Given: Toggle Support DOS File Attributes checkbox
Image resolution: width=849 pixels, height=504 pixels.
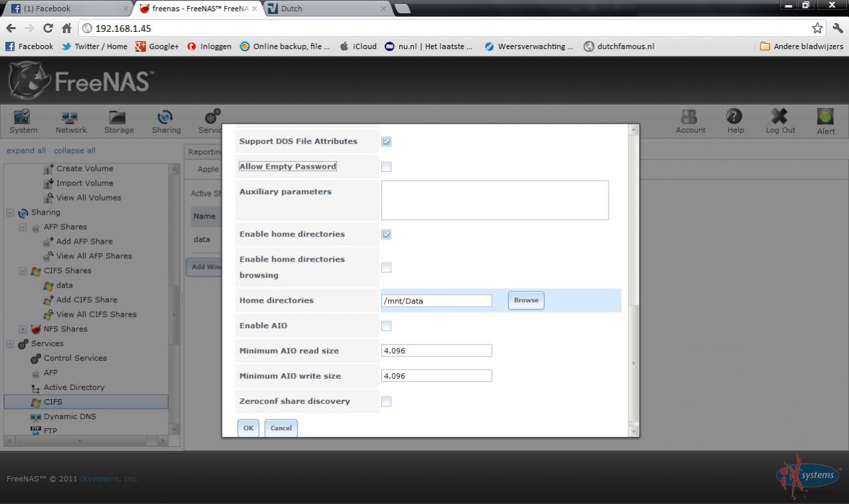Looking at the screenshot, I should point(386,141).
